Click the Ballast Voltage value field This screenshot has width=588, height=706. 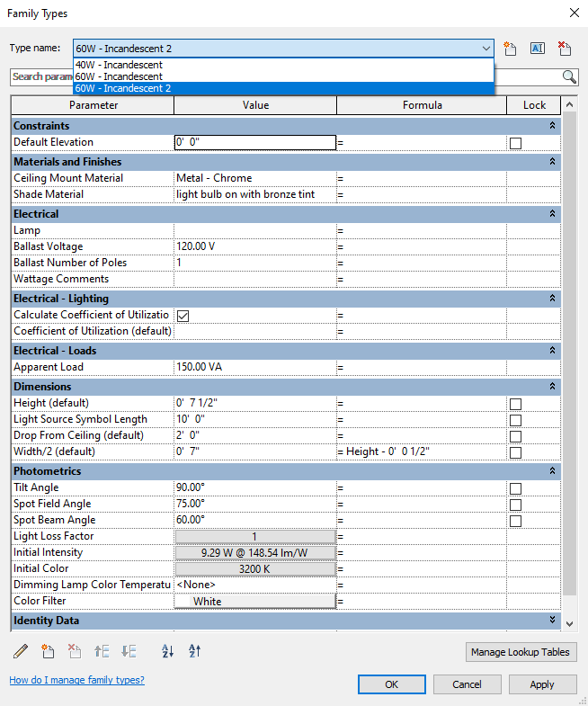coord(255,246)
